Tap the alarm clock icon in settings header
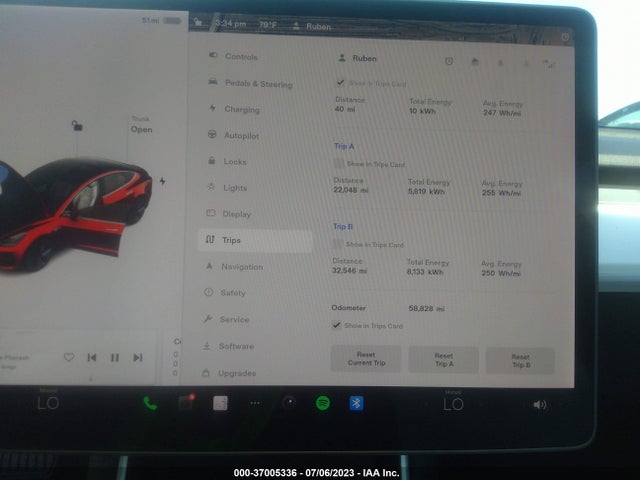 [x=449, y=61]
